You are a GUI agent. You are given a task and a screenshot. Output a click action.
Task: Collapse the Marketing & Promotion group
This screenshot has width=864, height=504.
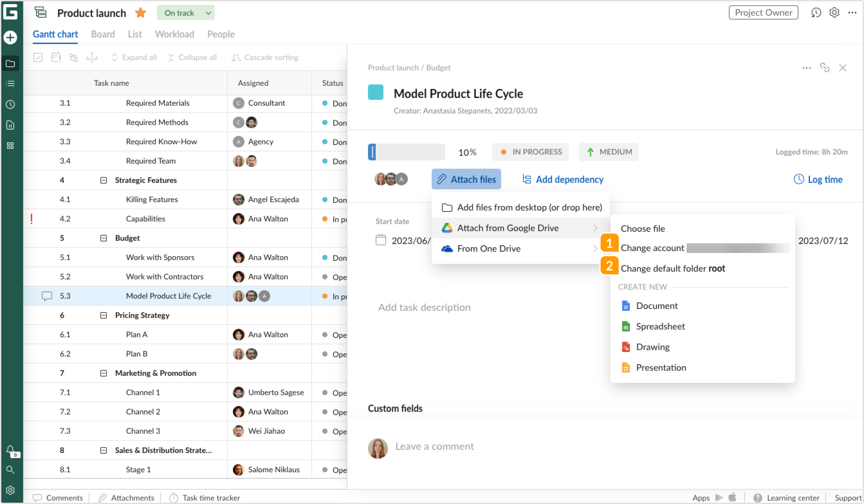[x=103, y=373]
